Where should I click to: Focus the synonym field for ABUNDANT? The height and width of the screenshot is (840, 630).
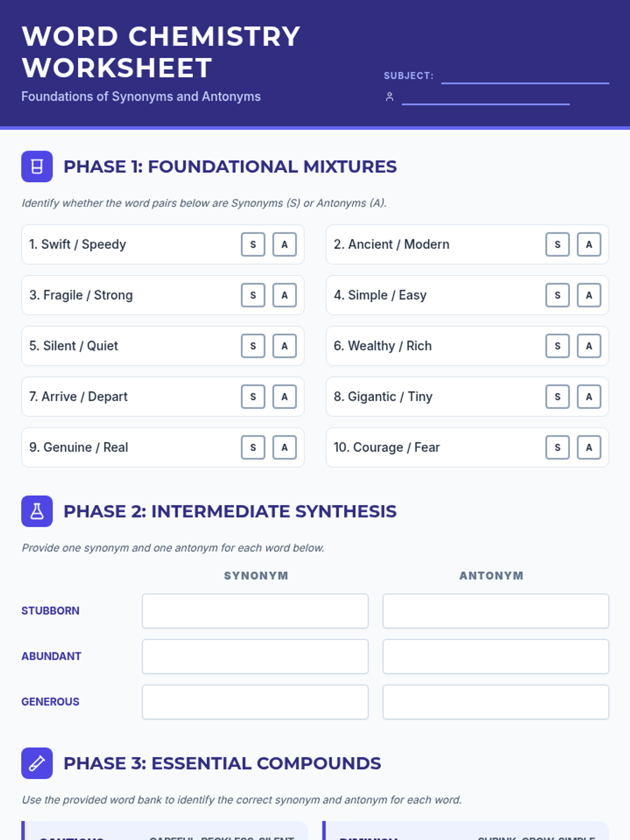coord(255,656)
